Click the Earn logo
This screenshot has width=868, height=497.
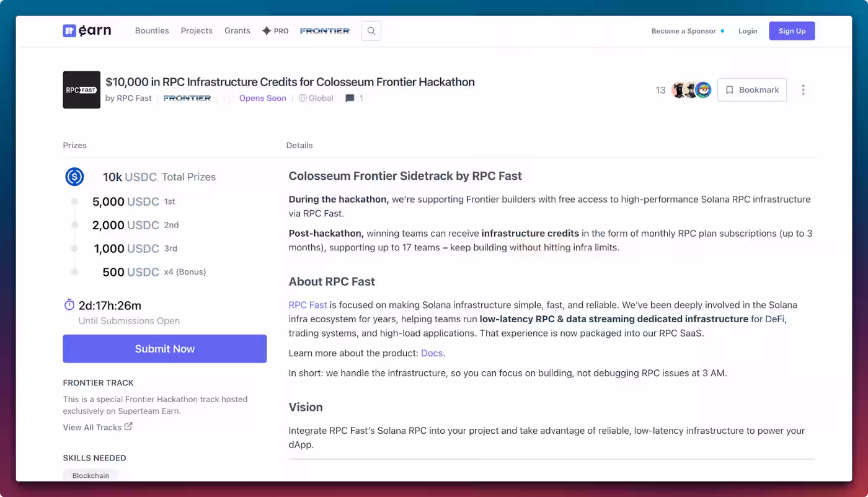(87, 30)
